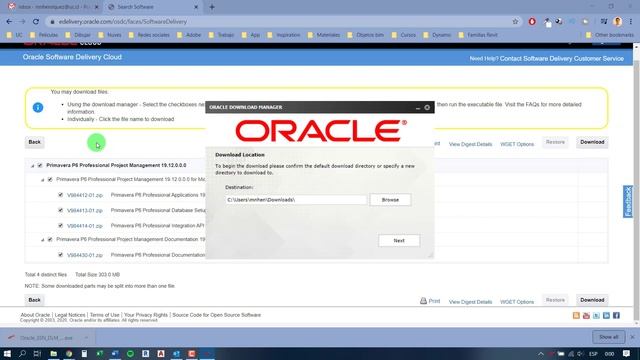The width and height of the screenshot is (640, 360).
Task: Open the Other bookmarks folder
Action: [610, 35]
